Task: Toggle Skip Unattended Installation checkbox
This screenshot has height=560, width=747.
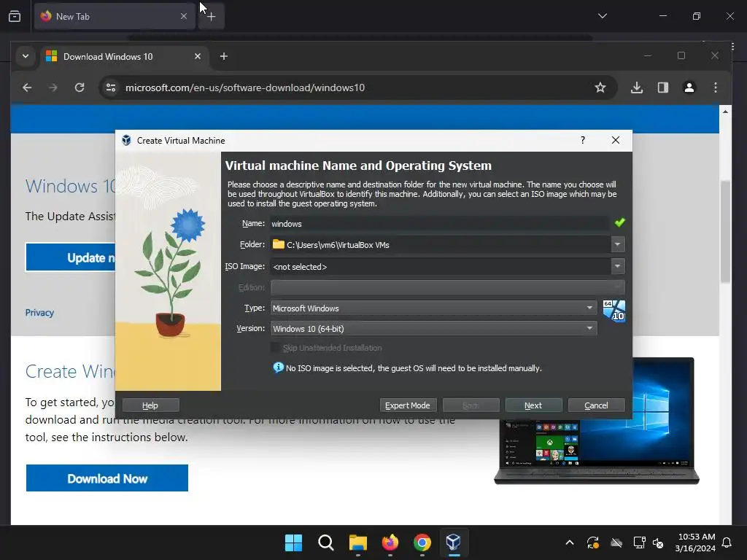Action: (x=275, y=348)
